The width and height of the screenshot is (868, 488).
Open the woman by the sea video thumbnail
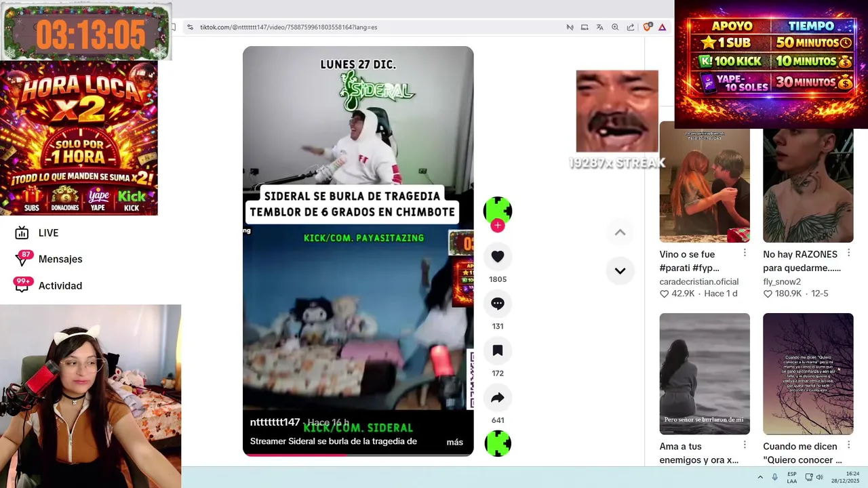point(705,373)
